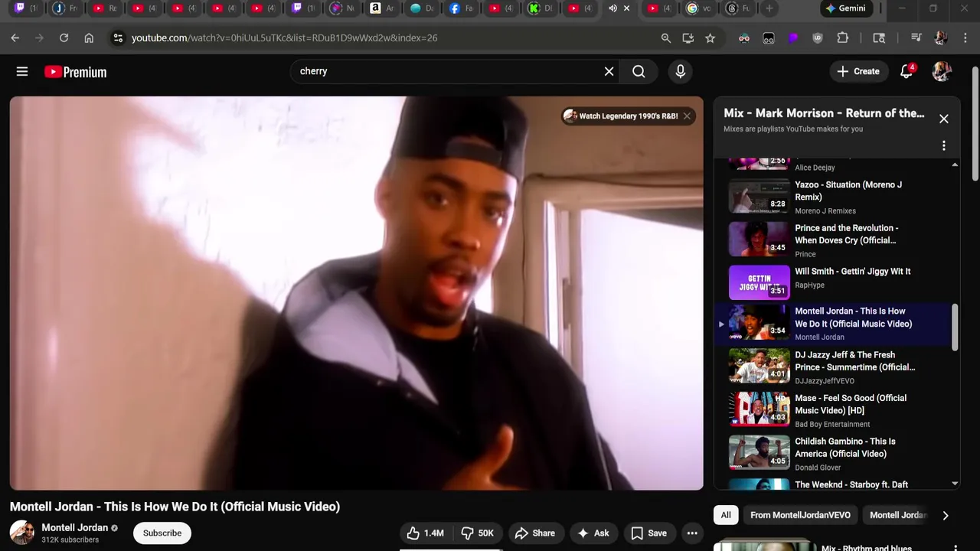Image resolution: width=980 pixels, height=551 pixels.
Task: Open YouTube notifications bell
Action: pyautogui.click(x=906, y=71)
